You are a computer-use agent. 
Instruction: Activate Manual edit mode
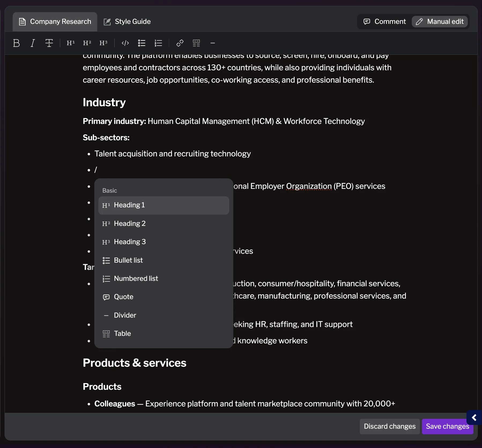coord(440,21)
